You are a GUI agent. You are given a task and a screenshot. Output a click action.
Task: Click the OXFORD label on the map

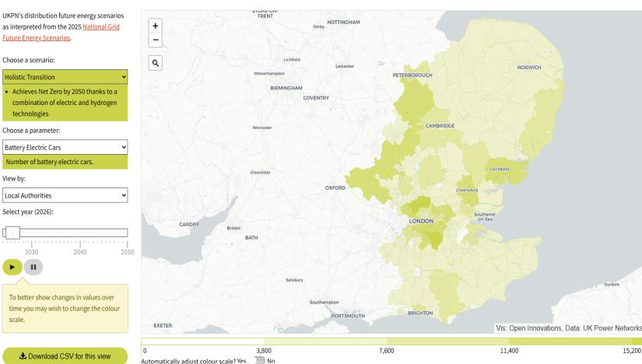[x=335, y=187]
